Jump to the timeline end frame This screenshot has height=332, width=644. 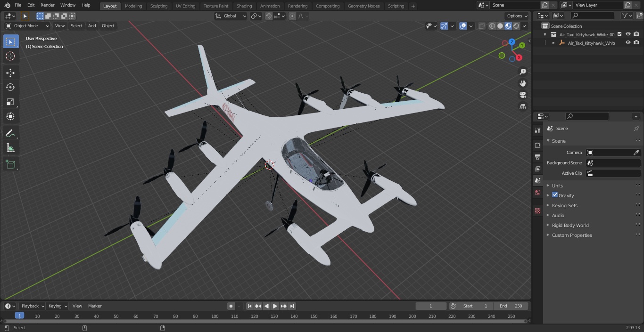(x=292, y=306)
